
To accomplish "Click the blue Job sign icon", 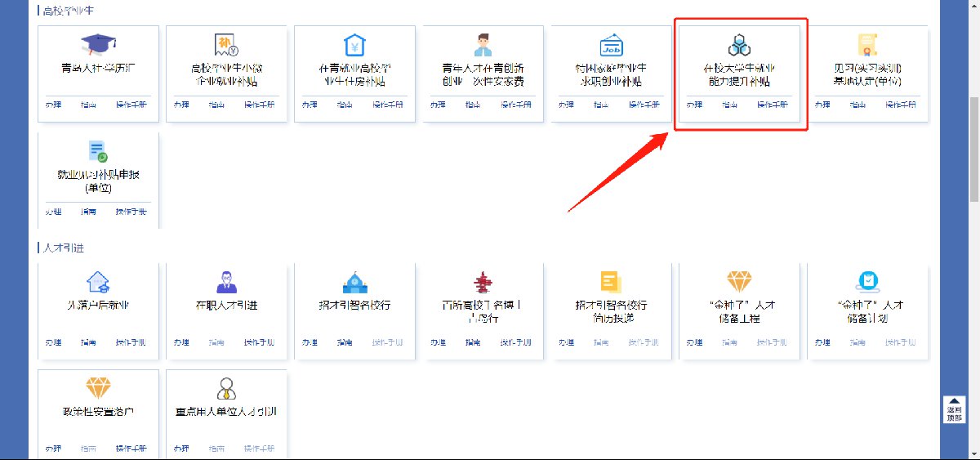I will click(x=611, y=44).
